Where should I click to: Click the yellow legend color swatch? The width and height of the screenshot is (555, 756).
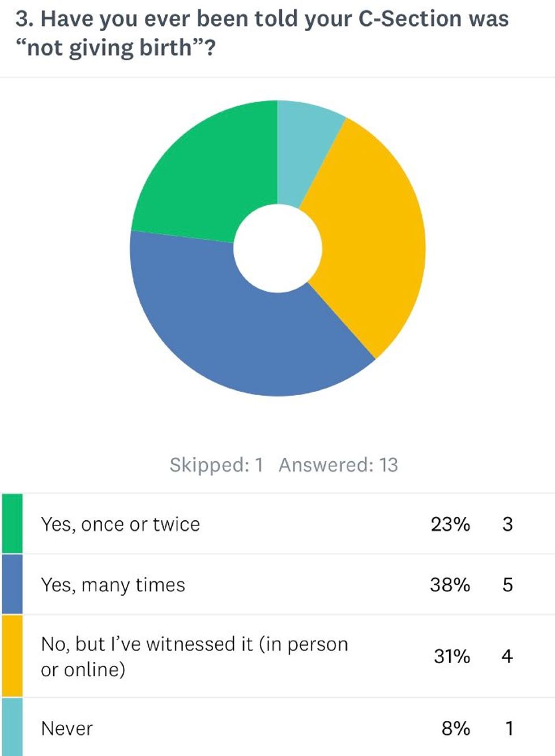[x=12, y=656]
